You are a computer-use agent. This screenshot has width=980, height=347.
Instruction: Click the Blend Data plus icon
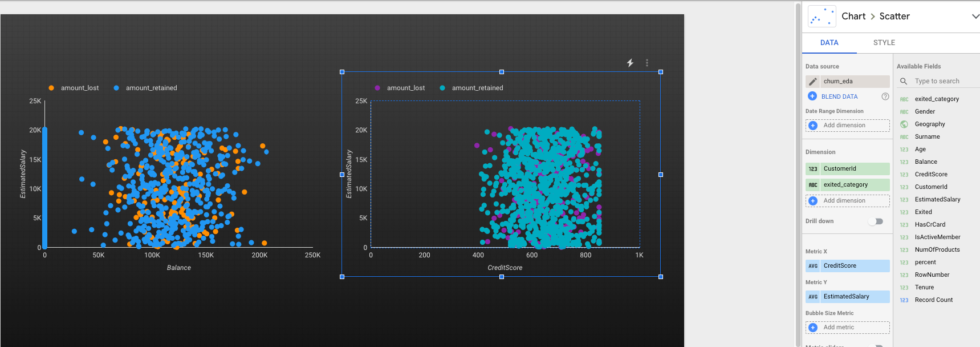click(x=812, y=96)
